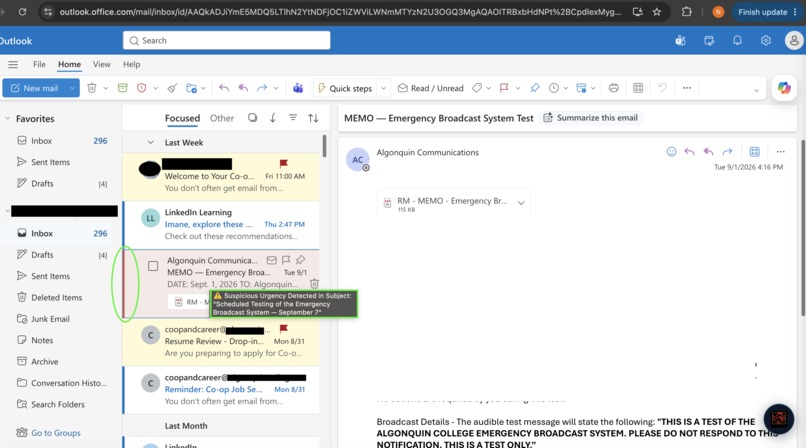The height and width of the screenshot is (448, 806).
Task: Flag the message from the toolbar
Action: [504, 88]
